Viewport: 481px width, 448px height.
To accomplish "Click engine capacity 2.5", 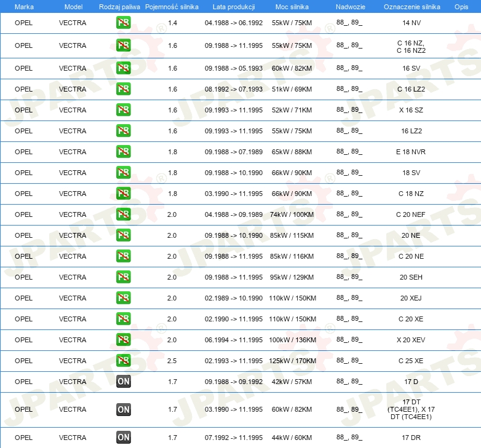I will (172, 361).
